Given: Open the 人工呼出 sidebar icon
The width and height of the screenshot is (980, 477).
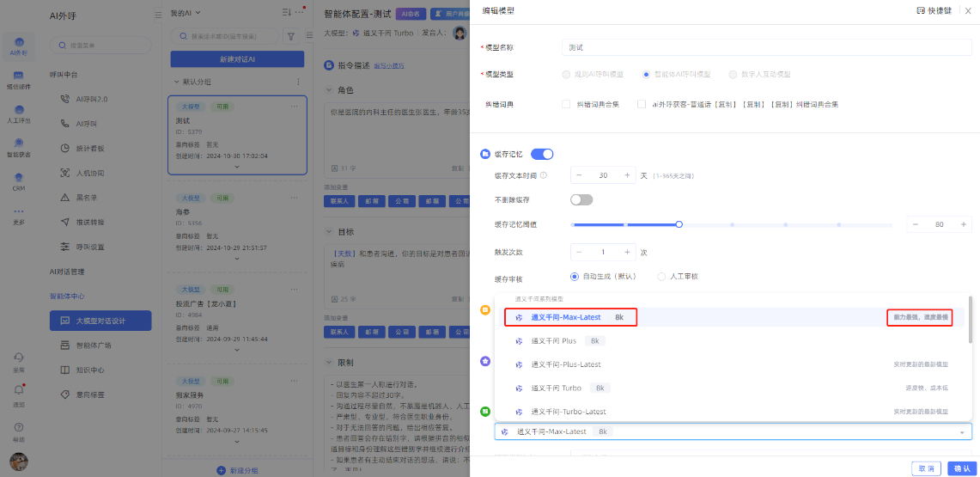Looking at the screenshot, I should pyautogui.click(x=18, y=113).
